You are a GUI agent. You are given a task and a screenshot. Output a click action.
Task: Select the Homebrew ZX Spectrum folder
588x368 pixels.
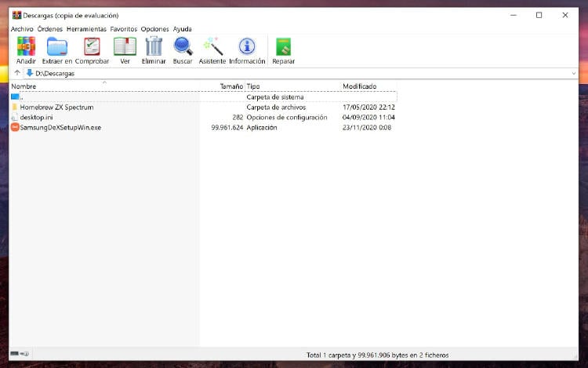point(56,107)
